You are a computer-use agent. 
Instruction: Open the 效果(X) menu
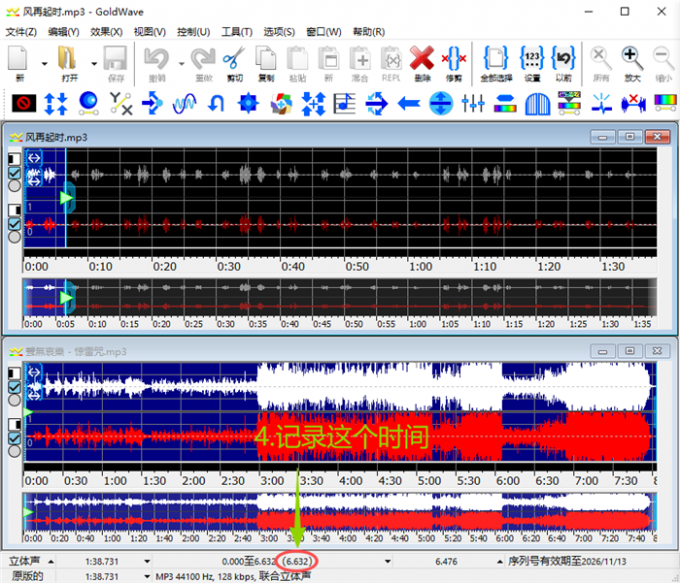coord(106,31)
